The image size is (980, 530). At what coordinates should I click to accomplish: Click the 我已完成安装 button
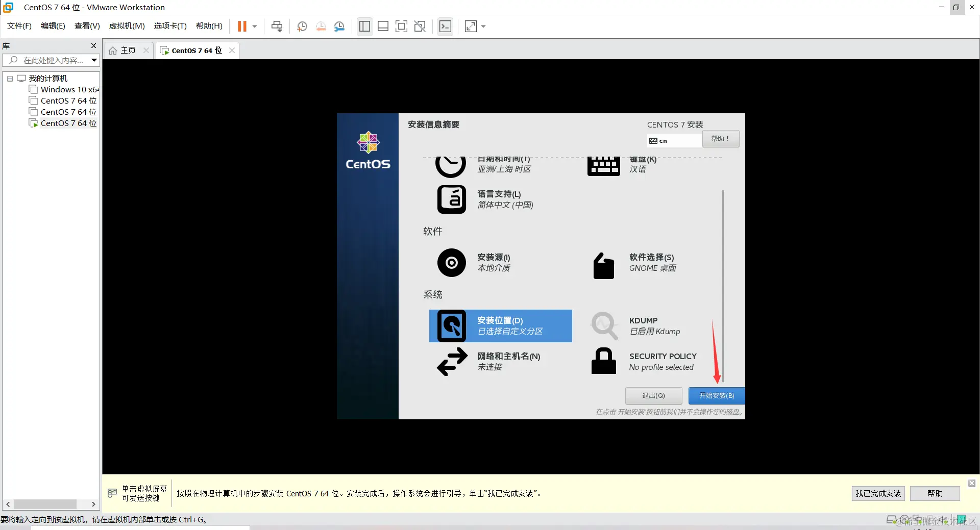pos(878,494)
